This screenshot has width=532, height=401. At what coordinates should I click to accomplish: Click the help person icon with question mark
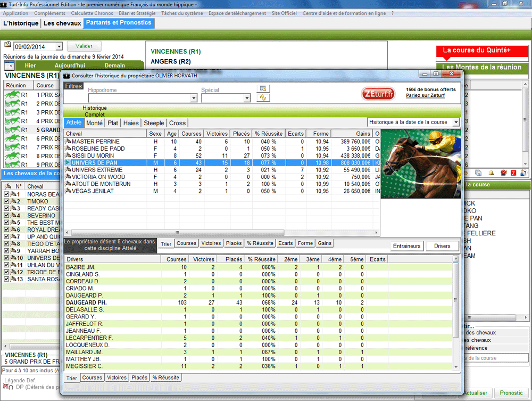[524, 173]
